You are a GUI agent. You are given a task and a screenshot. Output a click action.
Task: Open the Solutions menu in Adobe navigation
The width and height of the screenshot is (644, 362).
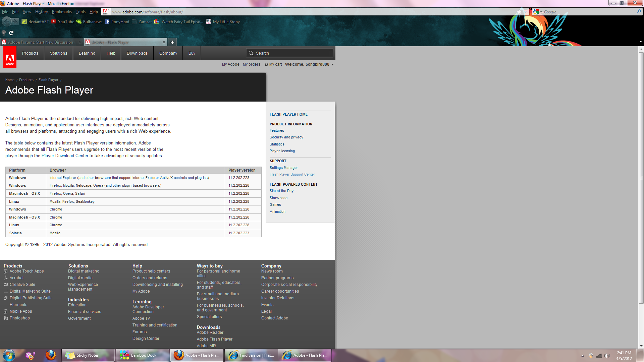point(58,53)
